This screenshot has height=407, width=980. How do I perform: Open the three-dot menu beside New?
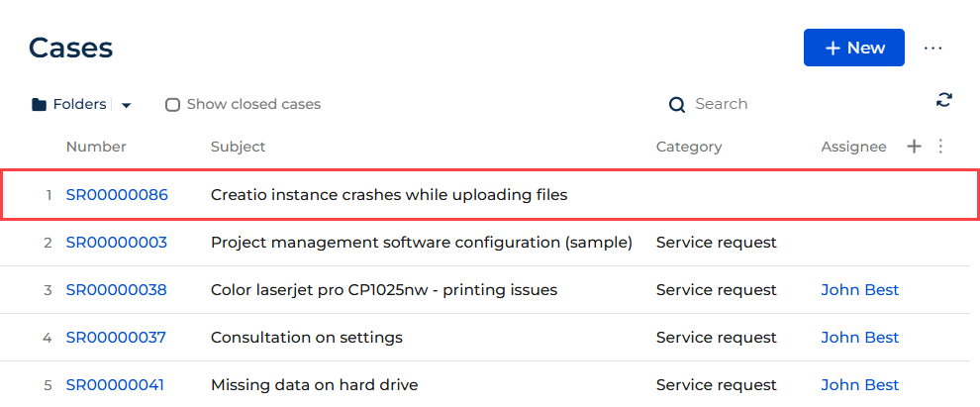(x=932, y=49)
